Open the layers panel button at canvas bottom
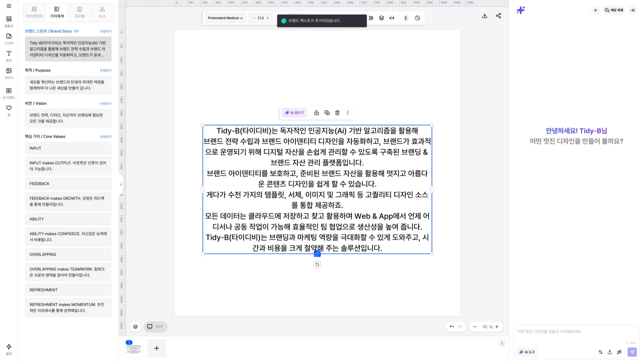 136,327
